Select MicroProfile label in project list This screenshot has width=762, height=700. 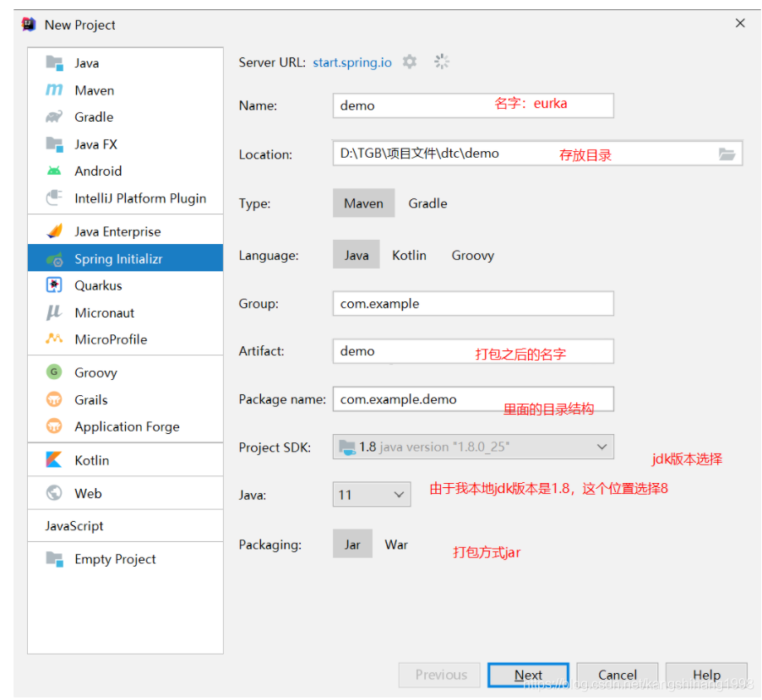[x=111, y=339]
